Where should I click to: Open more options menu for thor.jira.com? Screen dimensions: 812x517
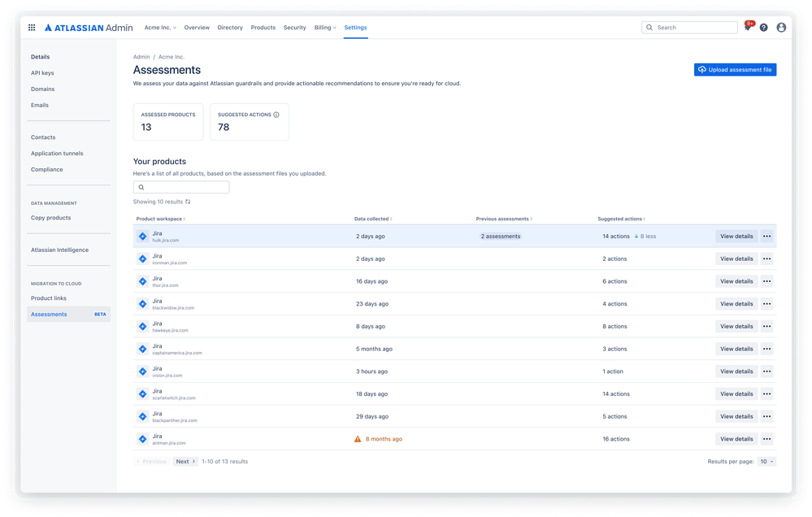(x=767, y=281)
